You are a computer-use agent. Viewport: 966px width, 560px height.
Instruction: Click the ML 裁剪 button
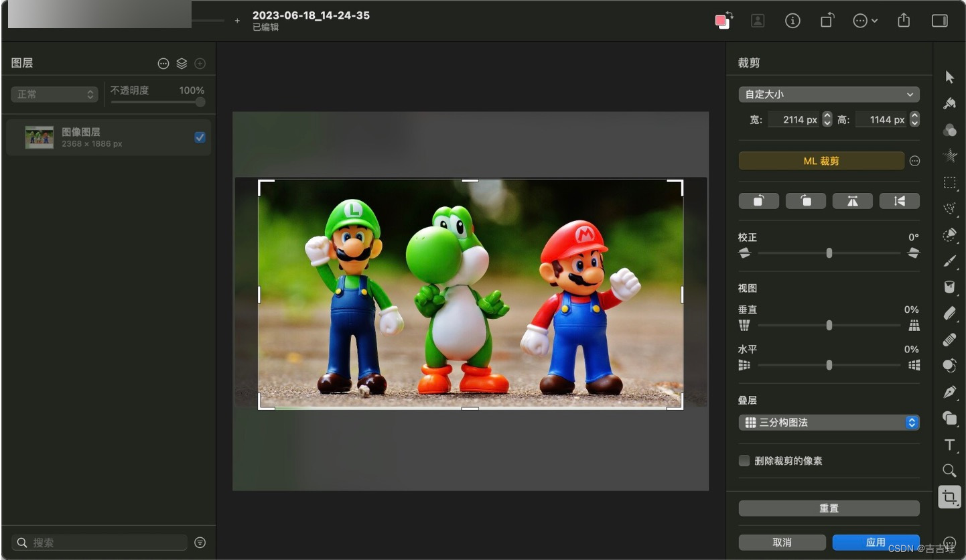[821, 161]
